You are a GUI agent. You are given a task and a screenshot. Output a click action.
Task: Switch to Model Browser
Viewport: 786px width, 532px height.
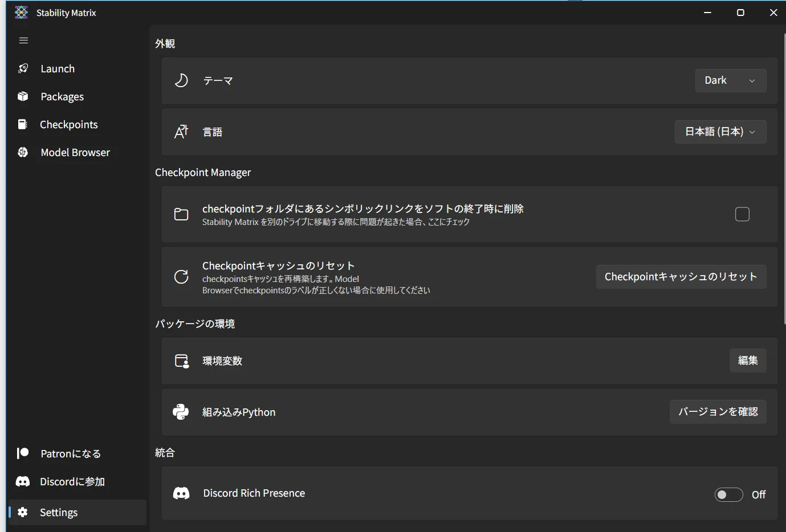[x=78, y=152]
